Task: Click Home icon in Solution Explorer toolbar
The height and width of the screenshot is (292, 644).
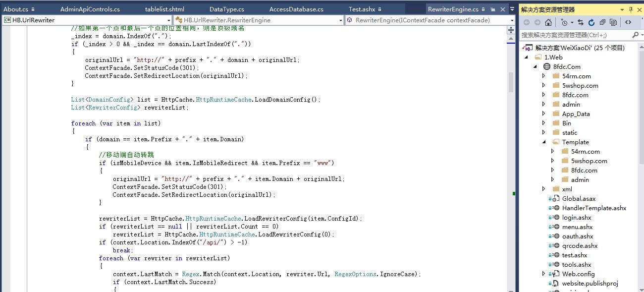Action: [x=548, y=22]
